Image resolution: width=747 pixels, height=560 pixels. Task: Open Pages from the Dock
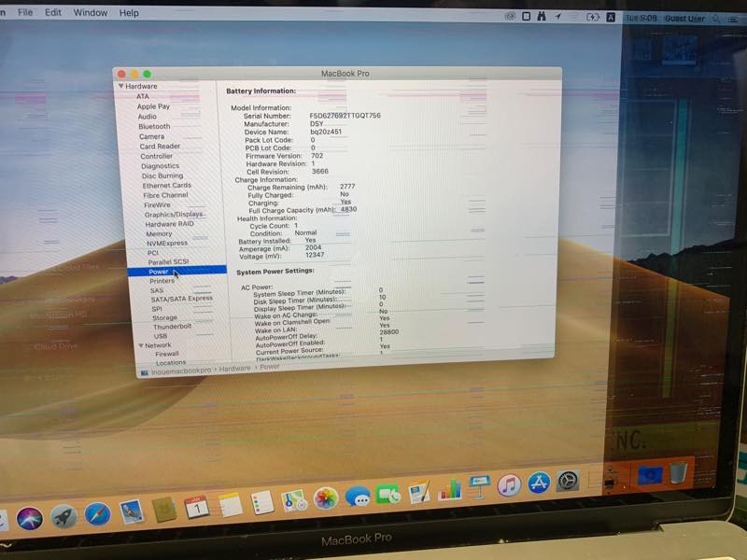(419, 492)
